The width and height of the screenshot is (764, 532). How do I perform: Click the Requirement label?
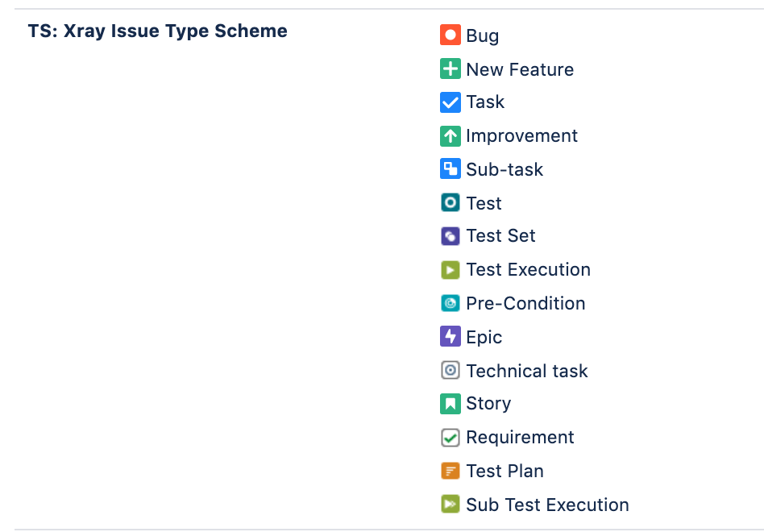click(x=520, y=438)
